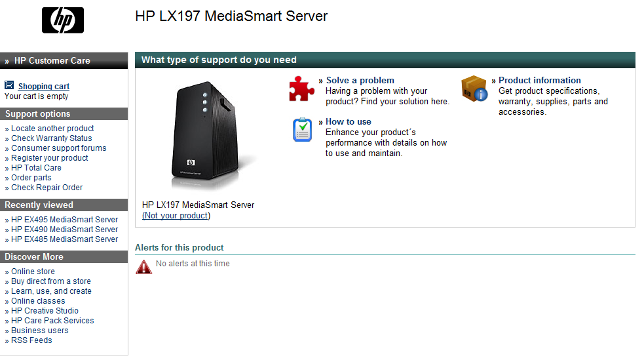Click the HP logo icon
Screen dimensions: 644x364
click(x=63, y=20)
